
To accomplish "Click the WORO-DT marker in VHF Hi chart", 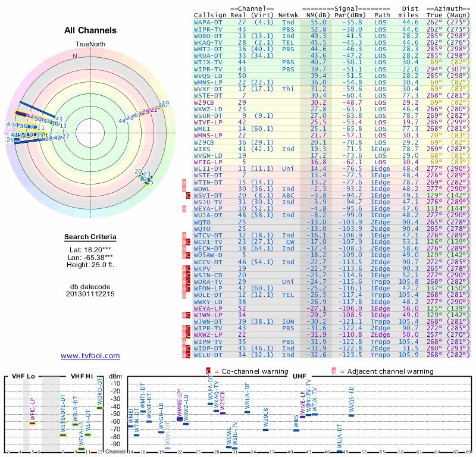I will (x=100, y=408).
